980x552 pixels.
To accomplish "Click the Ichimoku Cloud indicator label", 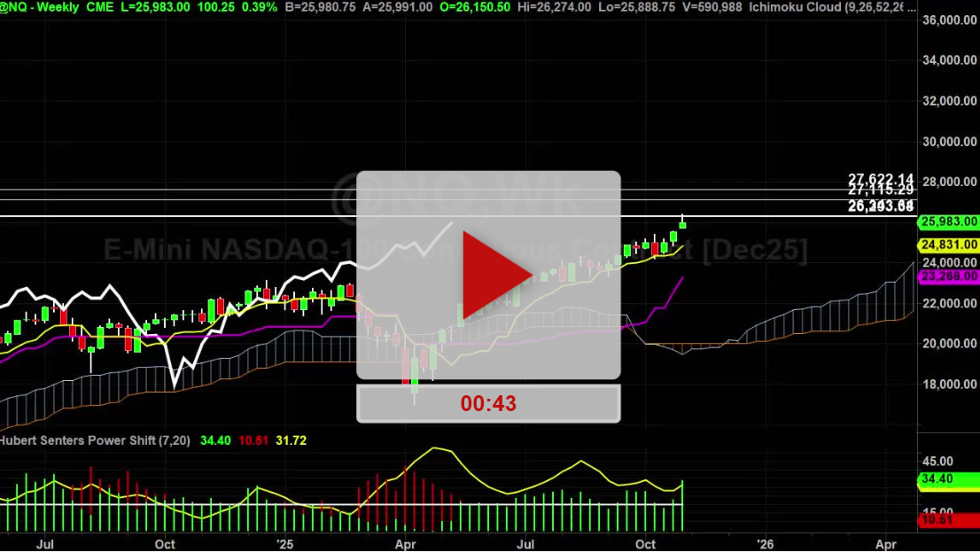I will tap(833, 7).
